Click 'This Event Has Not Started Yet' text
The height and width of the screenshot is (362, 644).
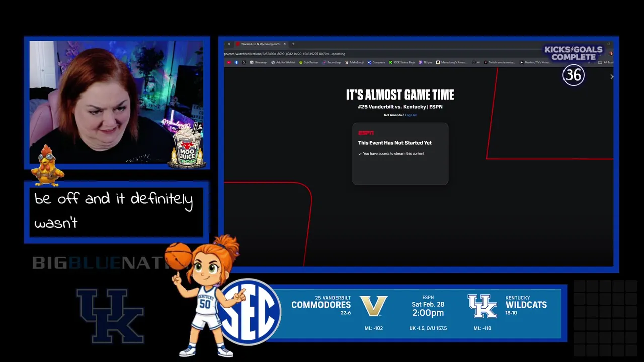click(395, 143)
